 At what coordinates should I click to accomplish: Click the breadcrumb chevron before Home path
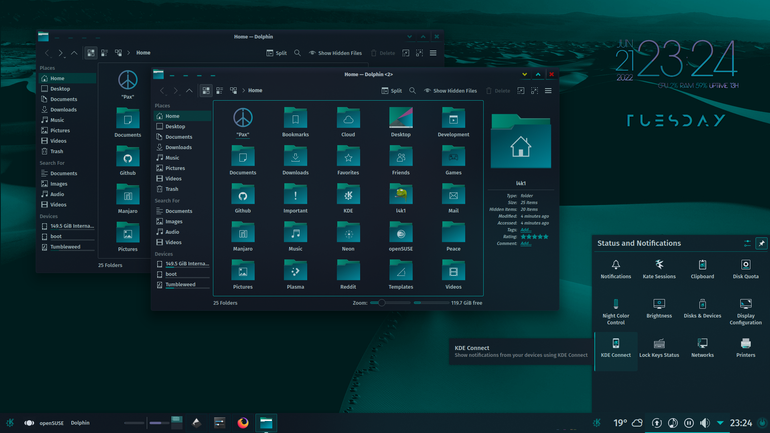243,91
